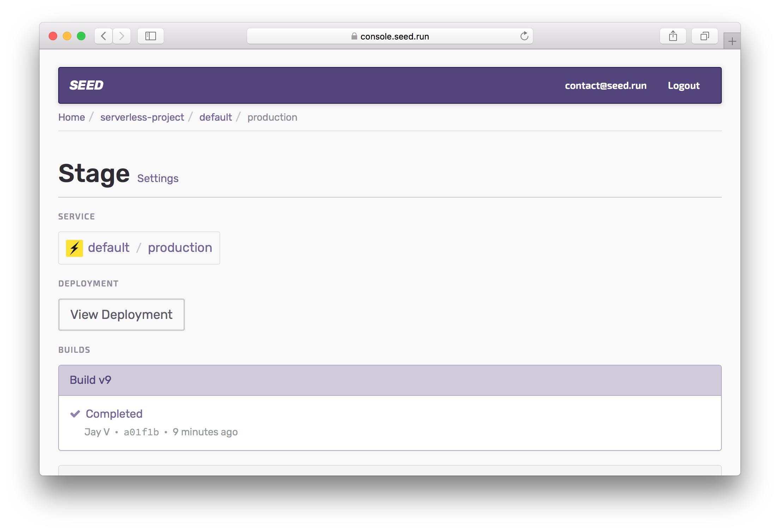Screen dimensions: 780x532
Task: Open the contact@seed.run account link
Action: click(606, 86)
